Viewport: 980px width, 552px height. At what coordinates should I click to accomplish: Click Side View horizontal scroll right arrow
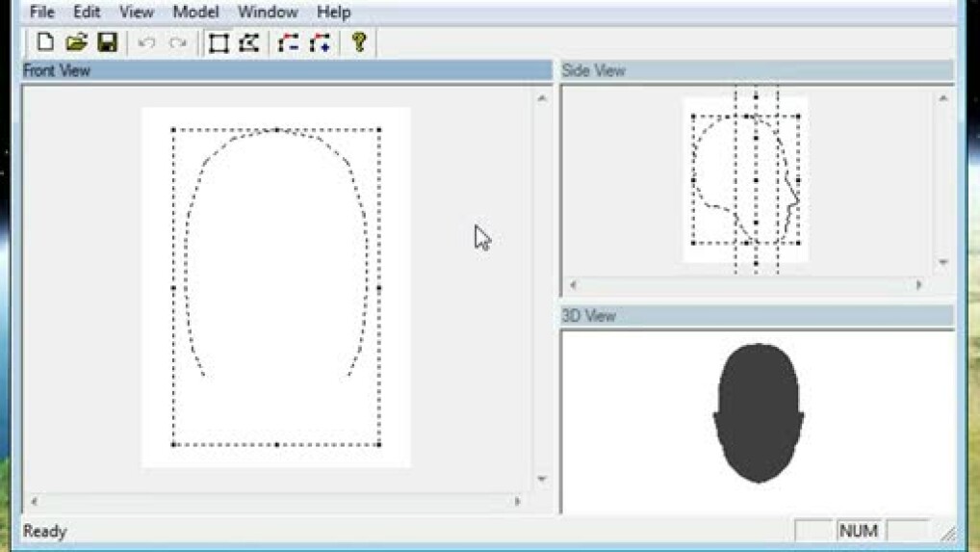tap(918, 285)
